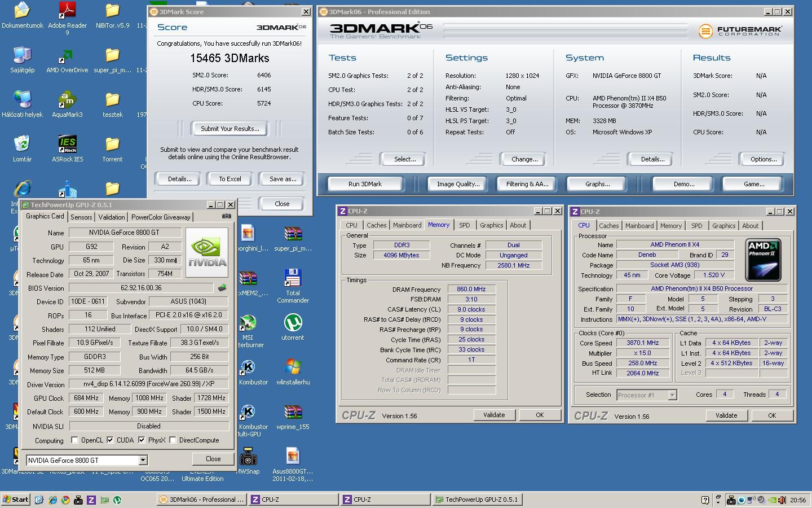This screenshot has height=508, width=812.
Task: Open the GPU selection dropdown in GPU-Z
Action: click(x=143, y=460)
